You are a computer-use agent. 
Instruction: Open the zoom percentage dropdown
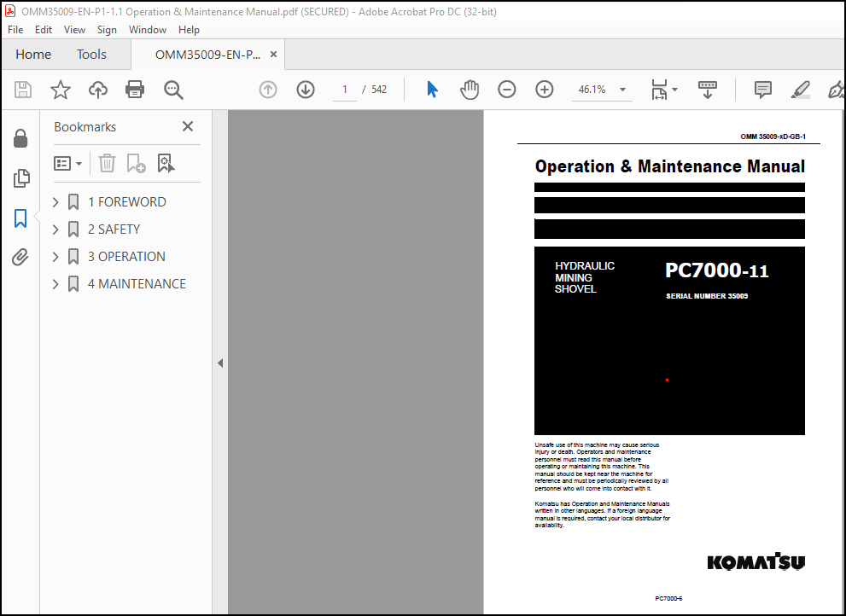(x=621, y=89)
